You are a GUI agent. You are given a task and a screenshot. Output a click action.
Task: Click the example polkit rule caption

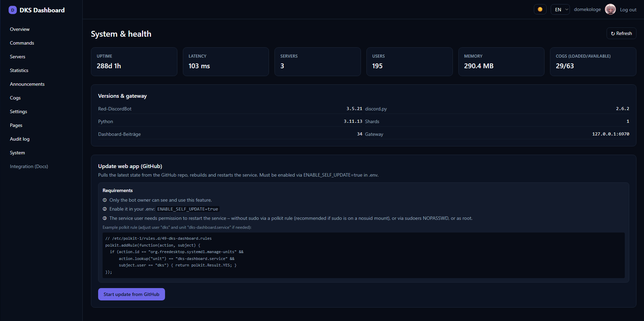(x=177, y=227)
